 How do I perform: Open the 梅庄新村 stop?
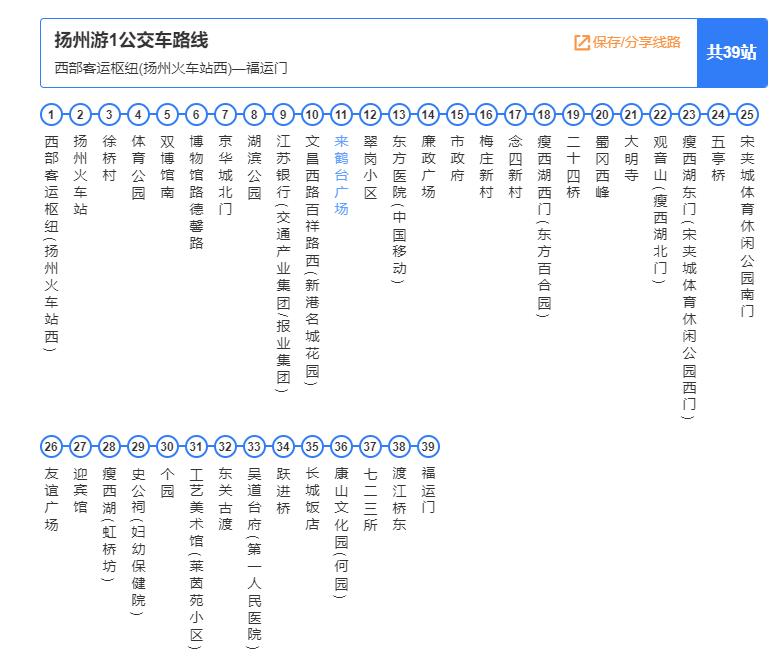tap(486, 166)
